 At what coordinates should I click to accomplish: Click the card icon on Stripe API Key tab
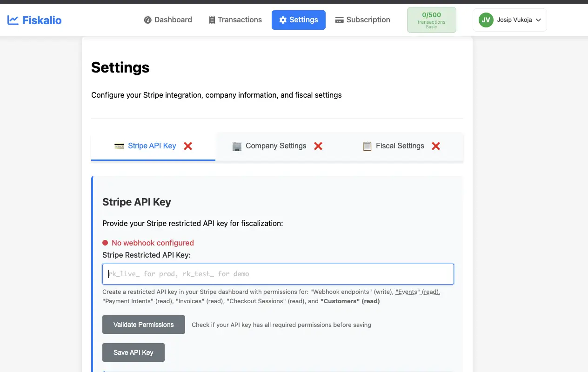coord(119,146)
